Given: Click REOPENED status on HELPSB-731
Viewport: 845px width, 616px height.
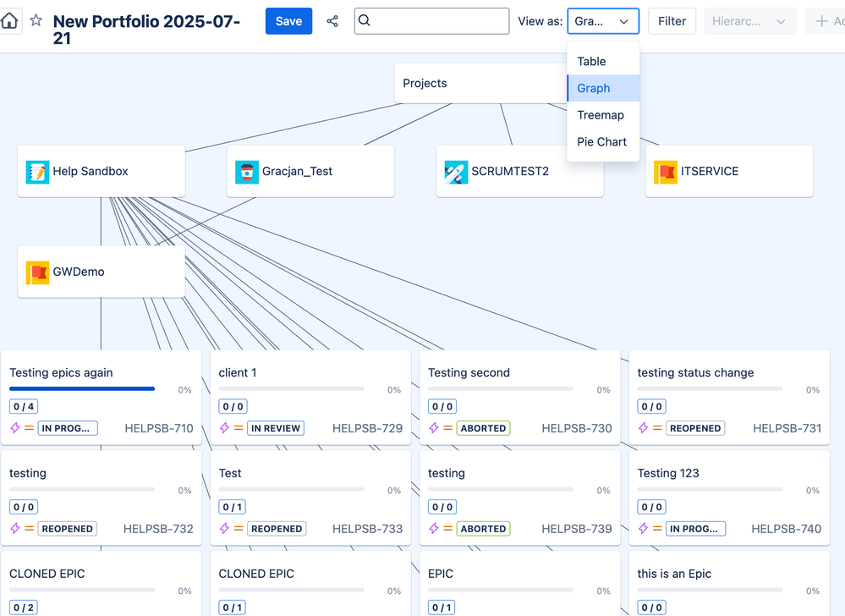Looking at the screenshot, I should pos(695,428).
